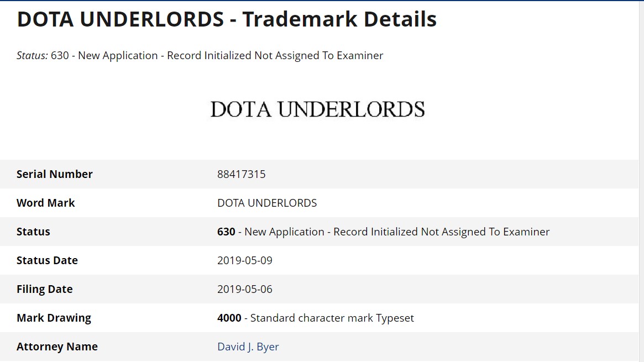Click the bold 4000 mark drawing code

pyautogui.click(x=229, y=318)
